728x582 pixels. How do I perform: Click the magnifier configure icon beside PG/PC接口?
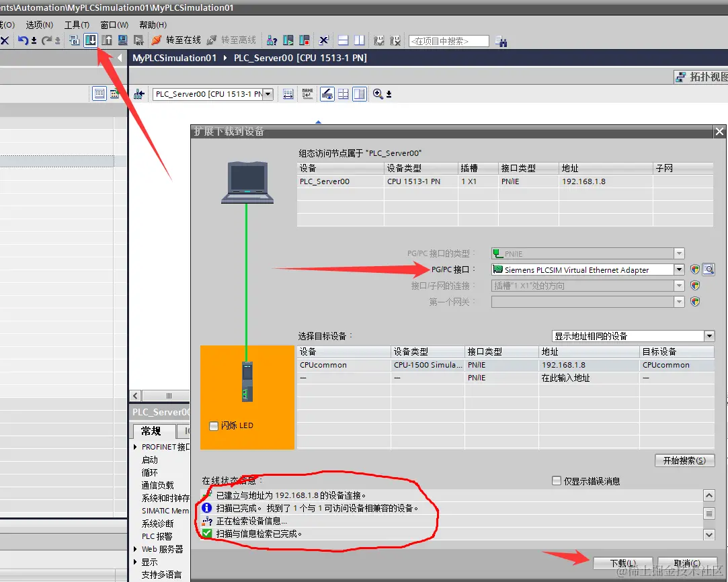[x=709, y=269]
